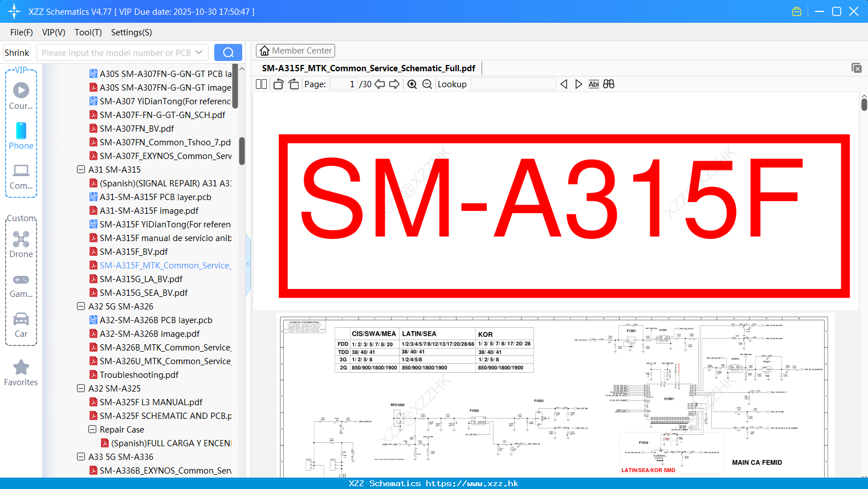Viewport: 868px width, 489px height.
Task: Open Favorites star icon
Action: tap(21, 373)
